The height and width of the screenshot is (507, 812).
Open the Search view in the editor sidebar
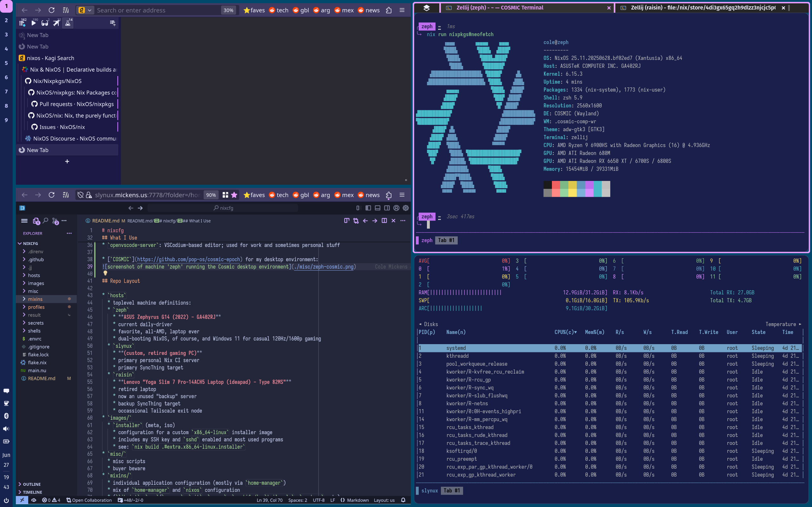tap(46, 221)
